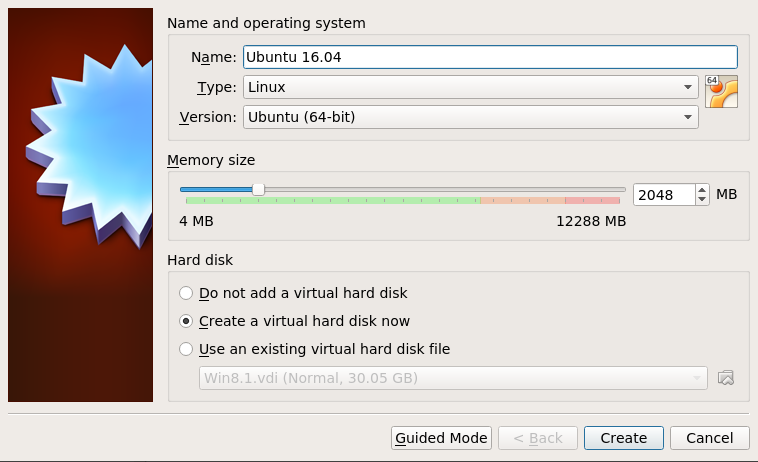
Task: Open the Win8.1.vdi disk file dropdown
Action: point(453,377)
